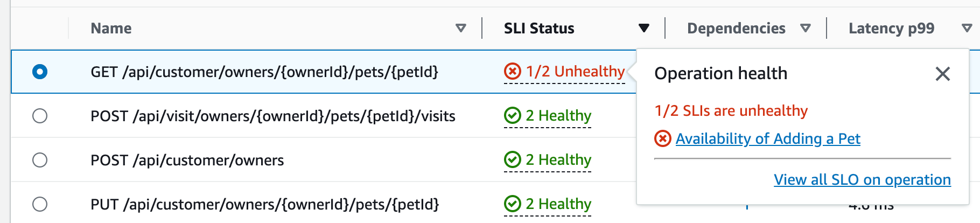980x223 pixels.
Task: Select the POST visits operation radio button
Action: (40, 116)
